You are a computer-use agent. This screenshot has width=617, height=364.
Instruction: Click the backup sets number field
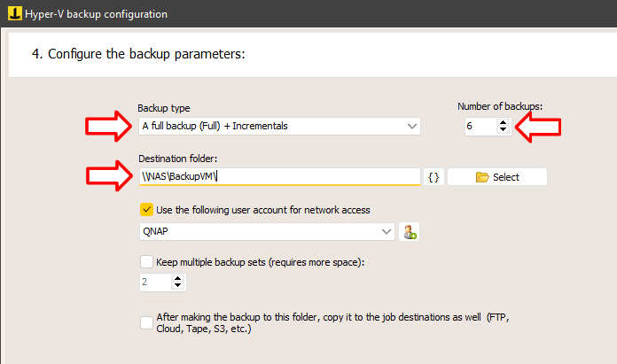[156, 282]
